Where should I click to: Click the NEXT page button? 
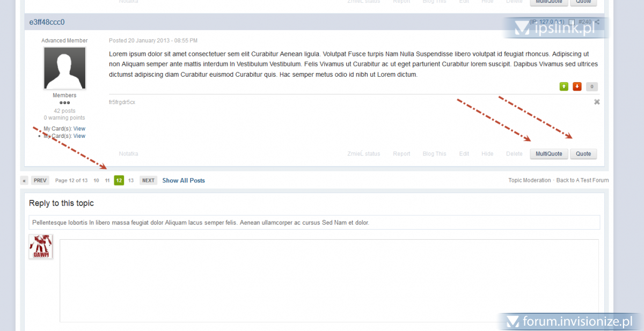pyautogui.click(x=148, y=181)
